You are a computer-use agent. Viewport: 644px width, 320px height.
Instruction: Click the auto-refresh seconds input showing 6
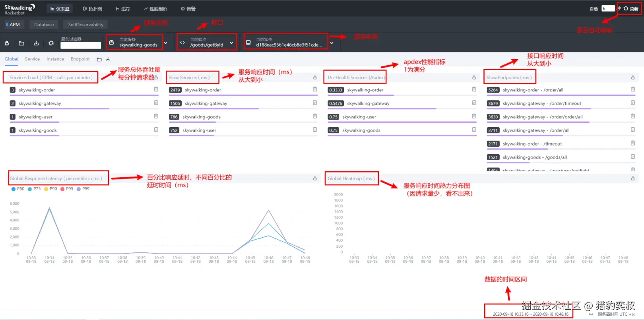click(x=608, y=8)
